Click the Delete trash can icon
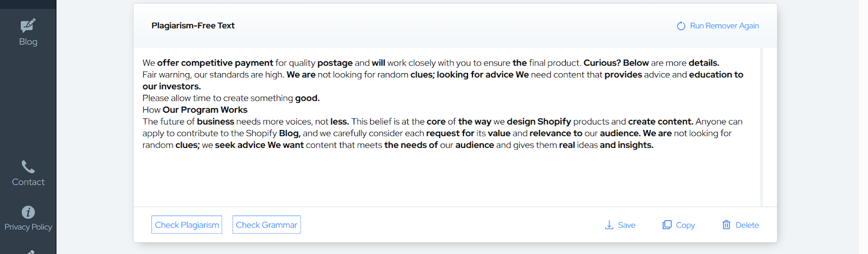The height and width of the screenshot is (254, 868). click(726, 225)
